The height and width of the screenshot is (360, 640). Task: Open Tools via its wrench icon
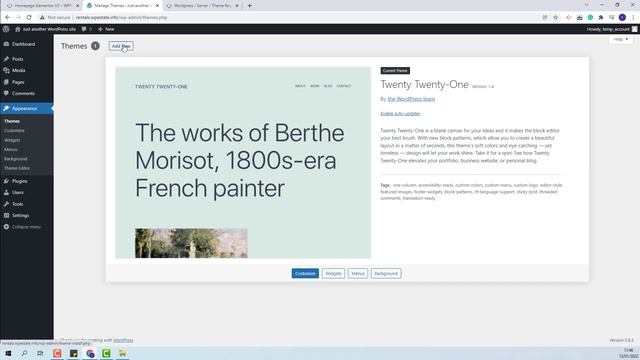click(x=6, y=204)
